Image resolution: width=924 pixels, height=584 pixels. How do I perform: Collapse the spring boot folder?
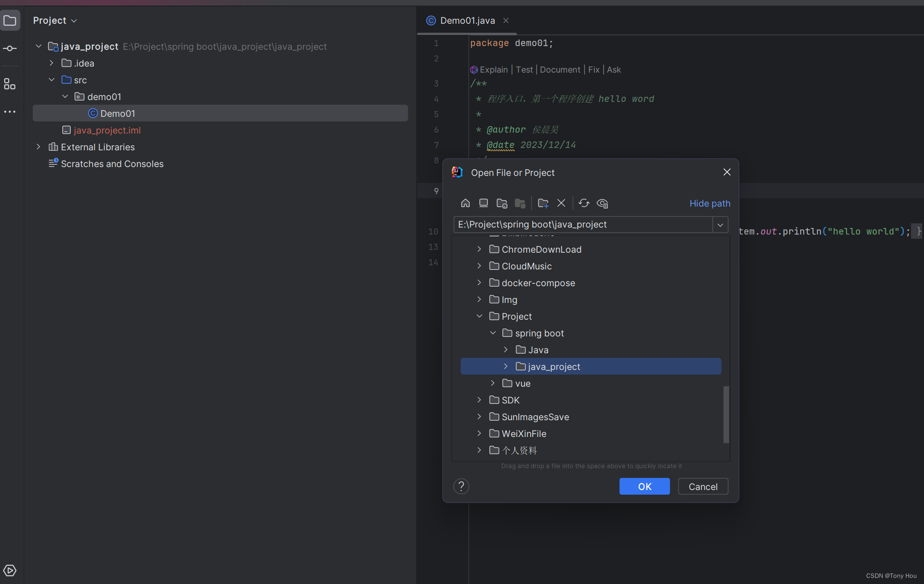click(493, 333)
